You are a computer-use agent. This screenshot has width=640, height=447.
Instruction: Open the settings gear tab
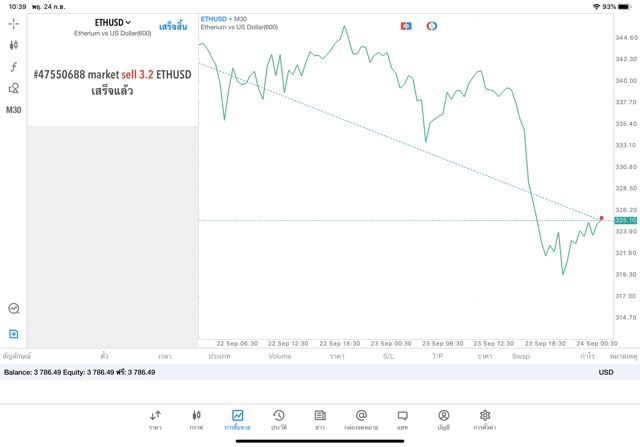pos(485,419)
